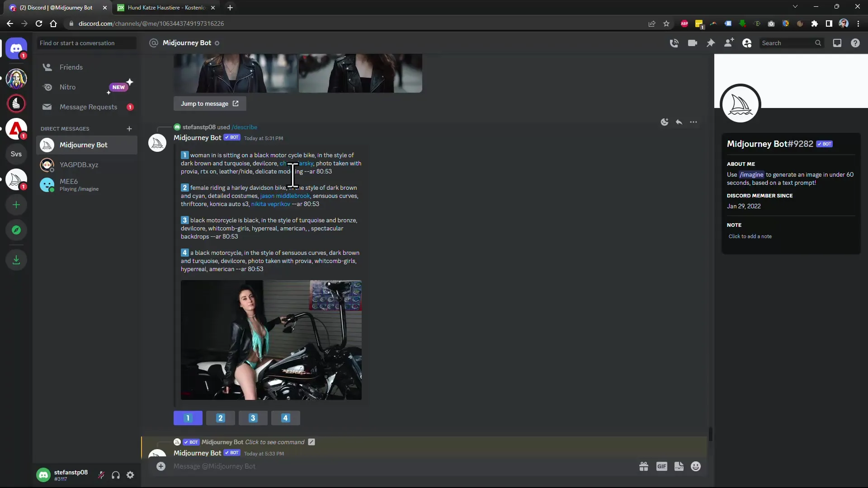Open more options for describe message
Image resolution: width=868 pixels, height=488 pixels.
693,122
